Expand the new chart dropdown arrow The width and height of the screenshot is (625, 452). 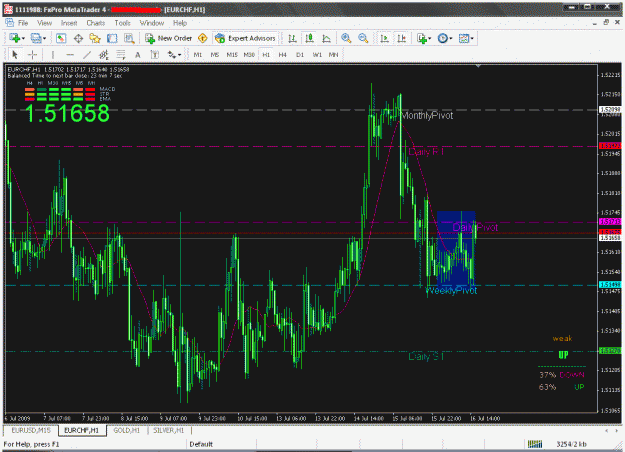(23, 38)
